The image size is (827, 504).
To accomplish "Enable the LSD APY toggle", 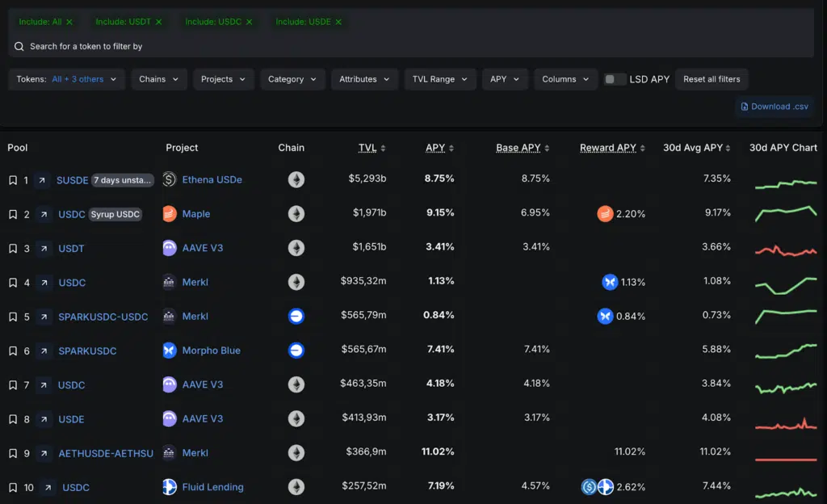I will tap(615, 78).
